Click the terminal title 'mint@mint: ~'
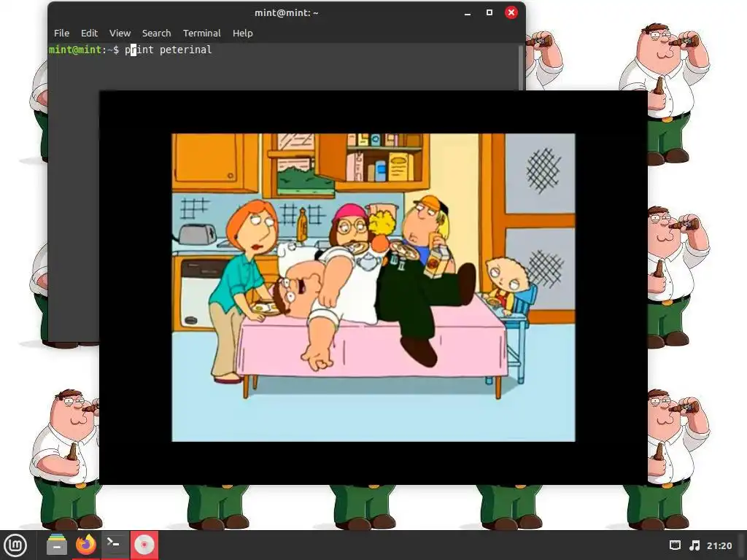Screen dimensions: 747x560 pos(286,13)
